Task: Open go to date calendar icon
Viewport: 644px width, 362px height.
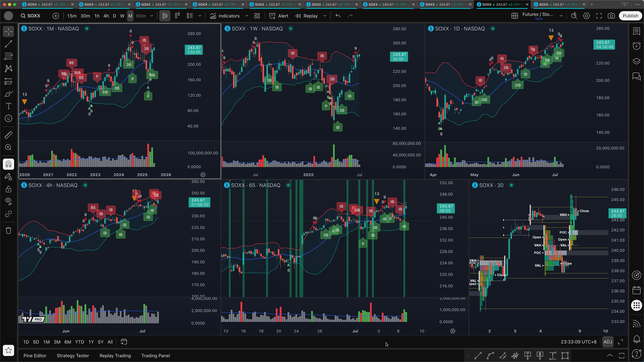Action: (x=124, y=342)
